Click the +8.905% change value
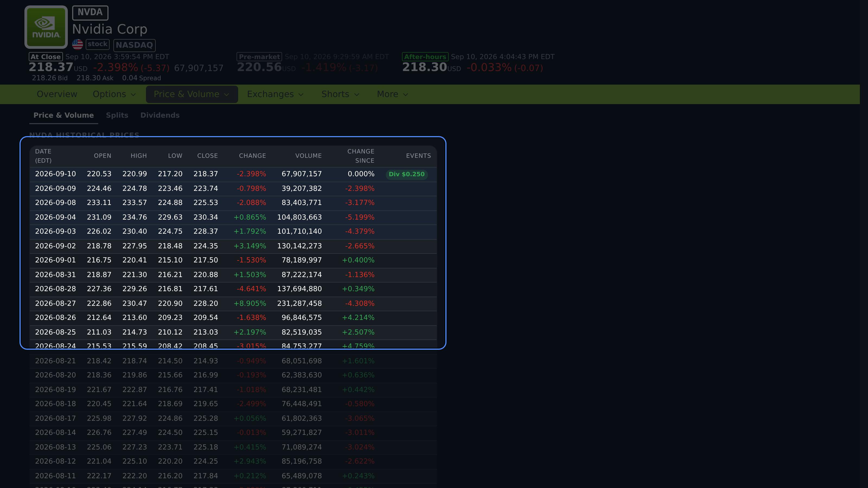This screenshot has width=868, height=488. click(x=250, y=304)
